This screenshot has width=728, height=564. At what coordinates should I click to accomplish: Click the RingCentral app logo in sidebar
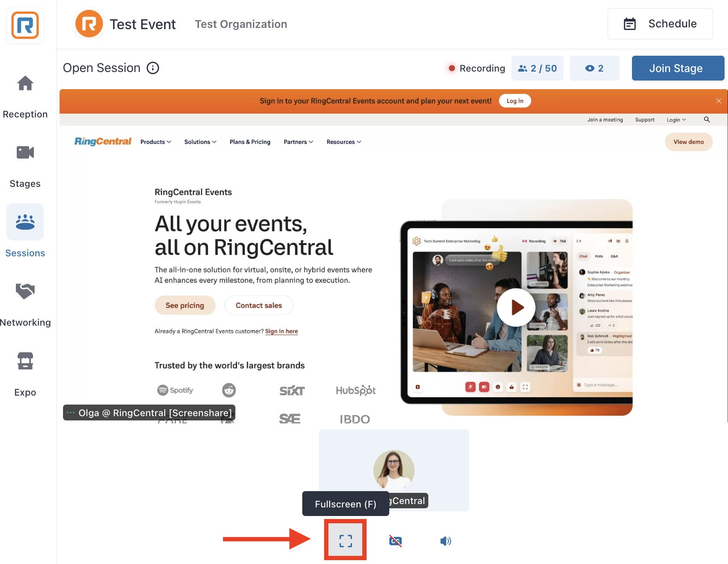[25, 25]
